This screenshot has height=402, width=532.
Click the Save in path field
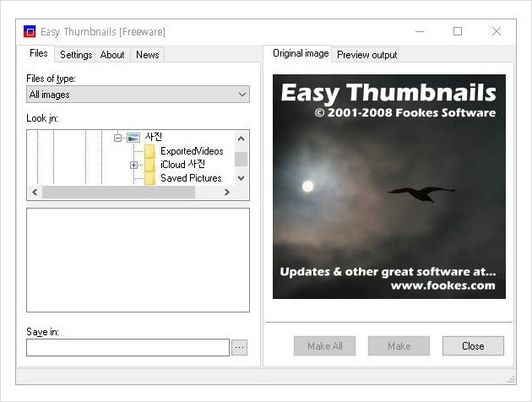[x=128, y=347]
